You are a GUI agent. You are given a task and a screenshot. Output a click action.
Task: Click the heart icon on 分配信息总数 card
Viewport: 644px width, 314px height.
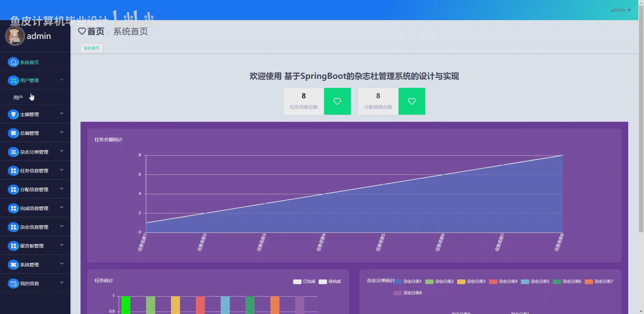click(x=412, y=101)
